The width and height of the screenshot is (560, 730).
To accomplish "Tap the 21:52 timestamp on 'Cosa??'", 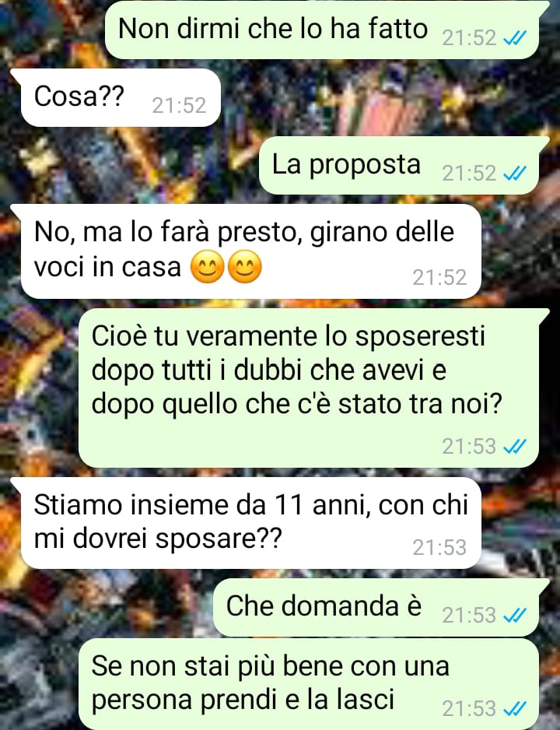I will [x=179, y=106].
